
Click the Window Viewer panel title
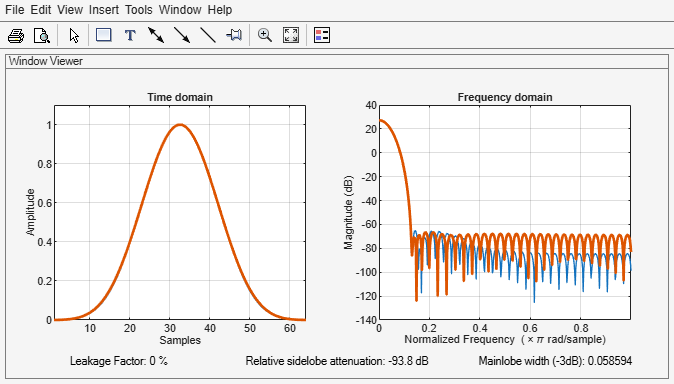point(46,61)
